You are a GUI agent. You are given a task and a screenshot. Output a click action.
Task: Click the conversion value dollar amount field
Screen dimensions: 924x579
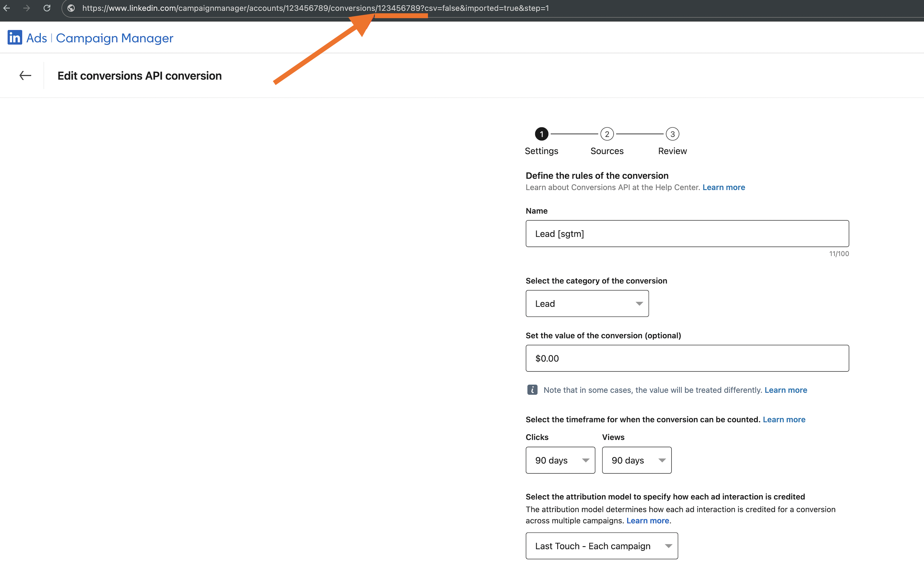tap(687, 358)
